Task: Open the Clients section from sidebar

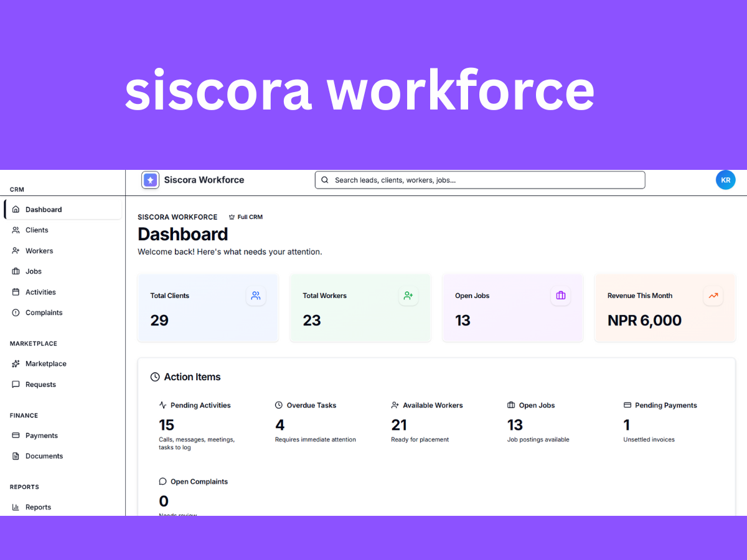Action: coord(37,230)
